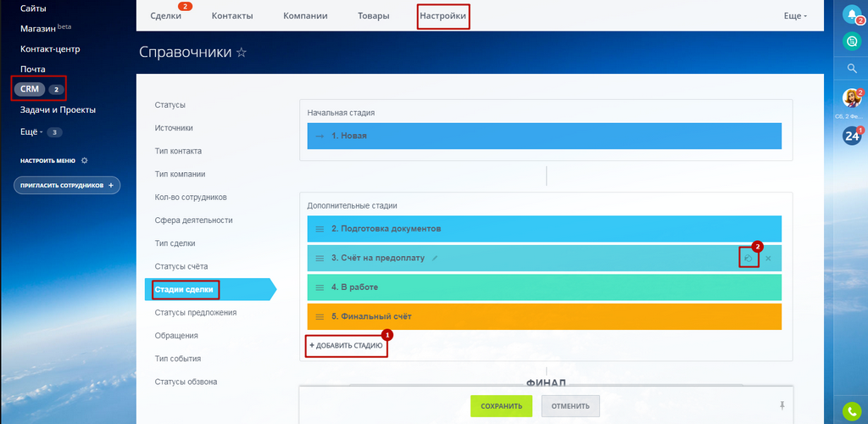Image resolution: width=868 pixels, height=424 pixels.
Task: Select Статусы directory
Action: 170,104
